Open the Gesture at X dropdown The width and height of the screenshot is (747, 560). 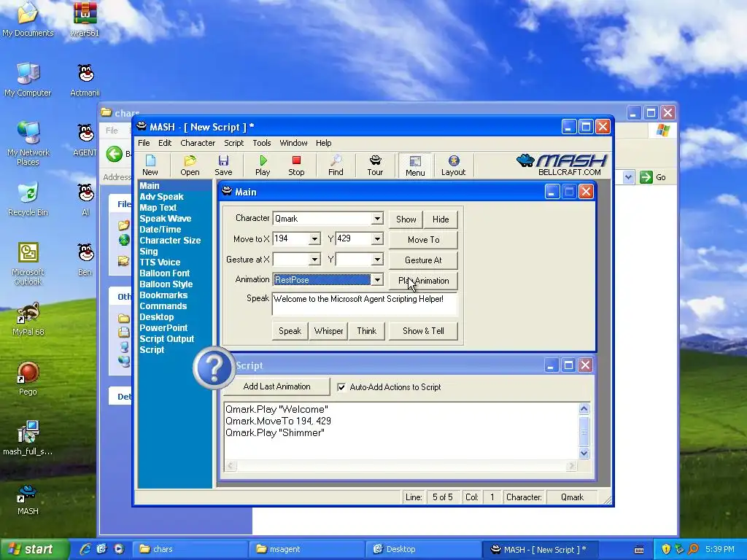tap(314, 260)
